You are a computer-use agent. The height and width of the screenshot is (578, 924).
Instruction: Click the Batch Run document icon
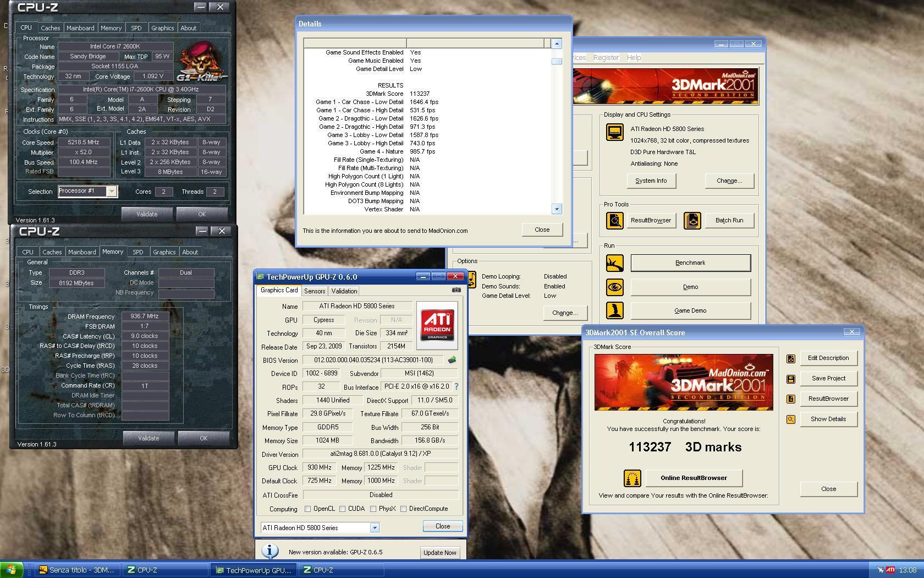(692, 220)
